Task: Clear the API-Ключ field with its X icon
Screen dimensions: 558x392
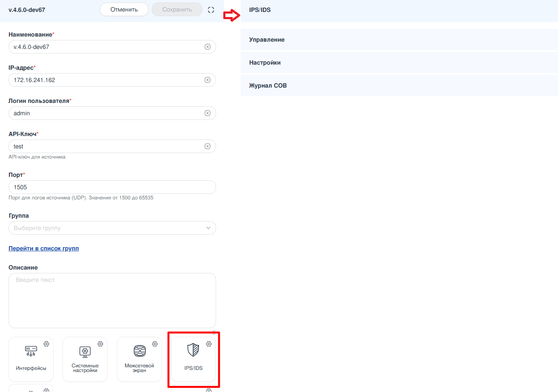Action: 208,146
